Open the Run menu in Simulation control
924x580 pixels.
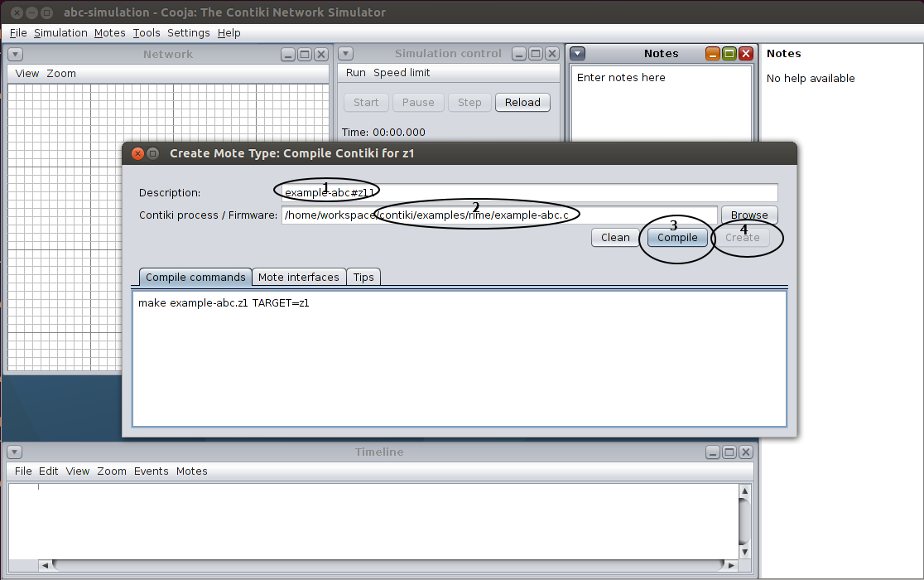355,73
